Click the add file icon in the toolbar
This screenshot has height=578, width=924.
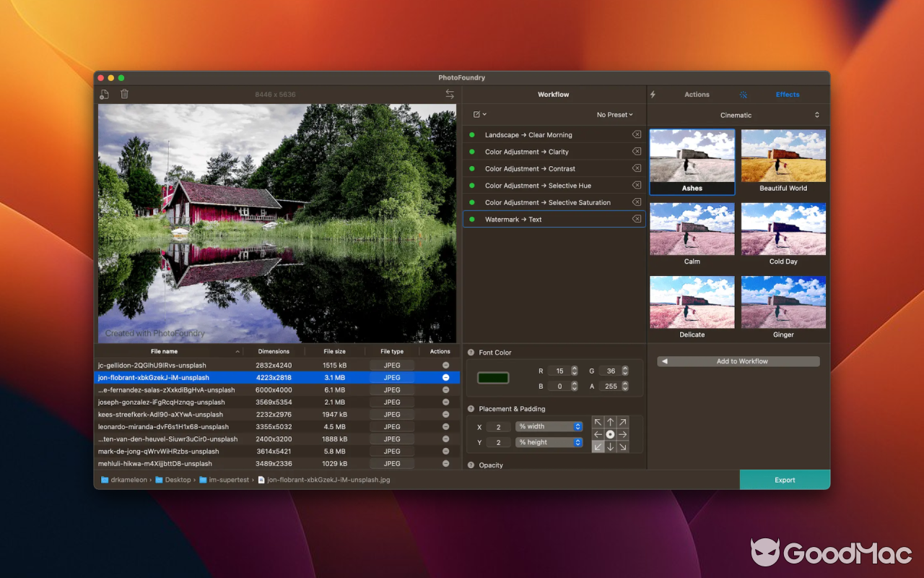(104, 94)
